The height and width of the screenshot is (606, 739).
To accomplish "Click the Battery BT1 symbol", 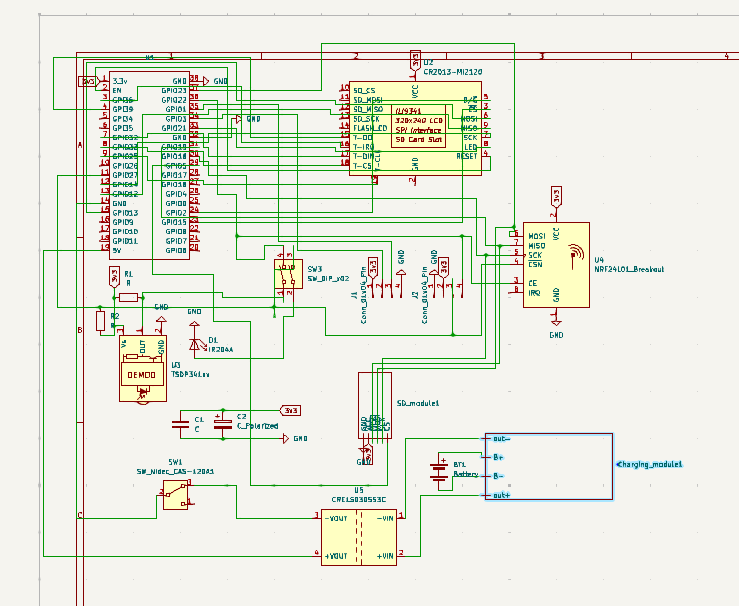I will click(x=439, y=469).
